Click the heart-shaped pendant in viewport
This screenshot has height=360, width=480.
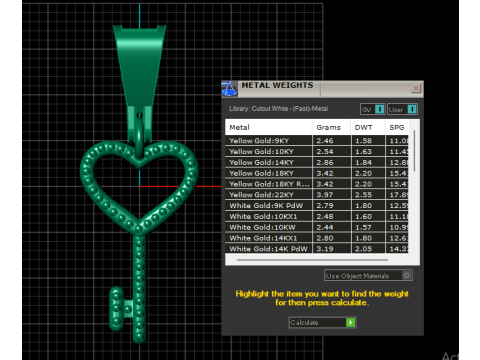(x=139, y=188)
